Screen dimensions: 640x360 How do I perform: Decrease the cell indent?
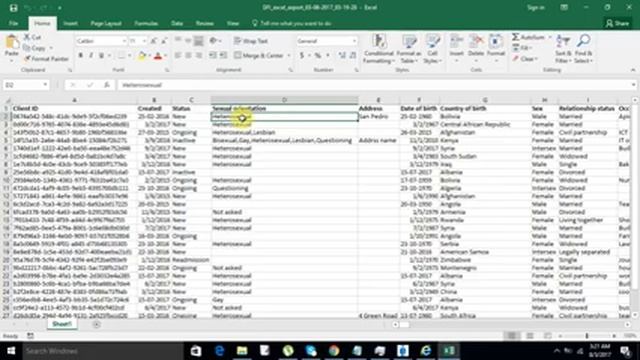[x=213, y=56]
